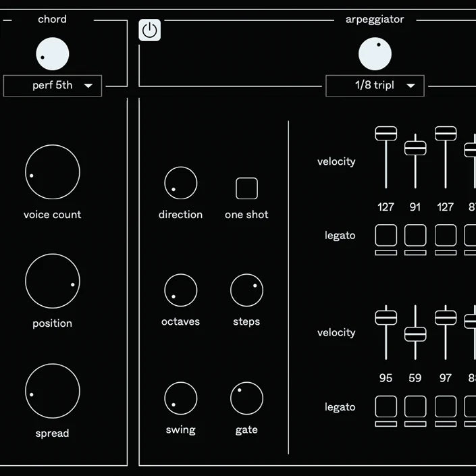Enable the one shot checkbox
This screenshot has width=476, height=476.
pos(246,188)
